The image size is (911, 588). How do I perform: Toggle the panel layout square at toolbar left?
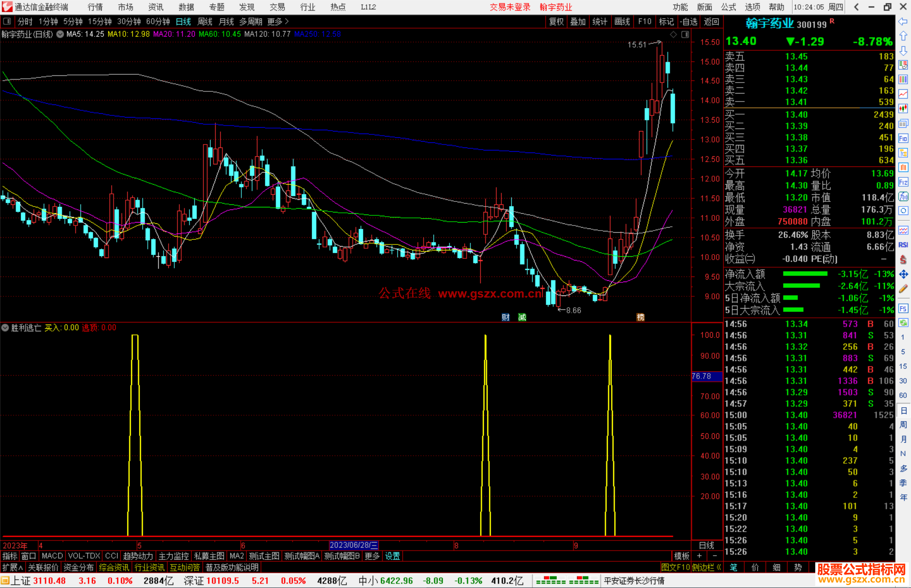pyautogui.click(x=7, y=21)
